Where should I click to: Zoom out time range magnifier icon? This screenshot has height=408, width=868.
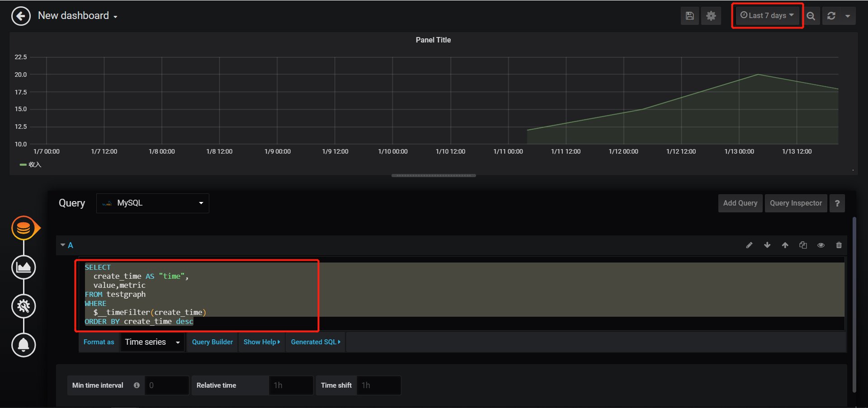(x=811, y=16)
